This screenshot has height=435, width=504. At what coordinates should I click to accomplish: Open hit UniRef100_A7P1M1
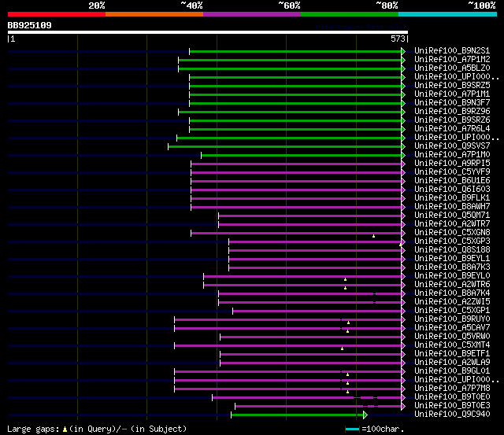click(x=452, y=94)
